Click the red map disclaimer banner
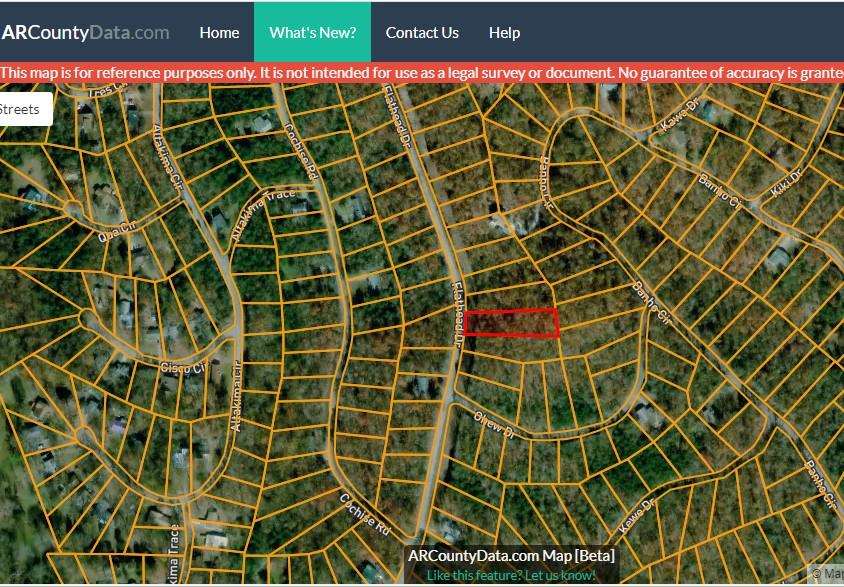 tap(422, 73)
